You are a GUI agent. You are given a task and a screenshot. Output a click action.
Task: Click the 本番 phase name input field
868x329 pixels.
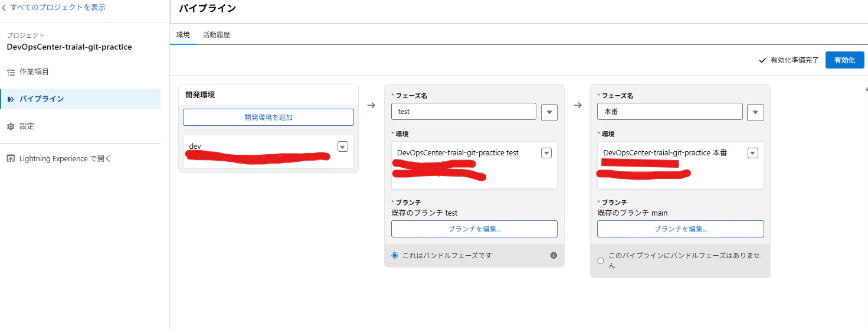670,111
